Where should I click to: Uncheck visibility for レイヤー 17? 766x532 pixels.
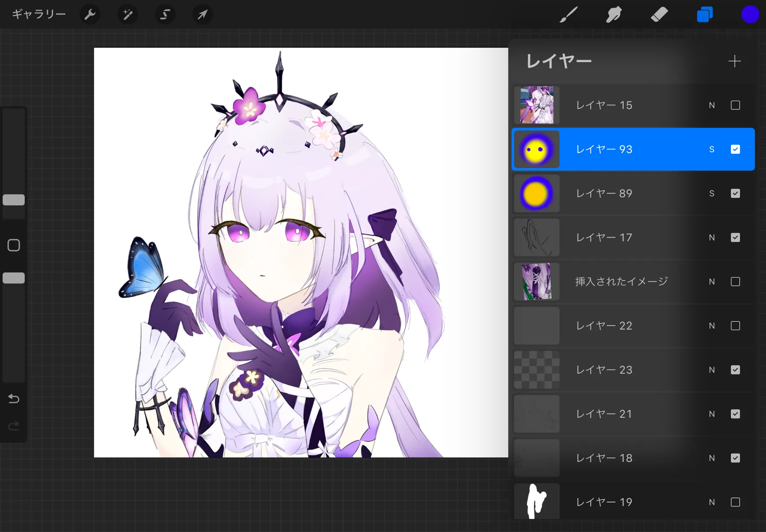click(735, 237)
